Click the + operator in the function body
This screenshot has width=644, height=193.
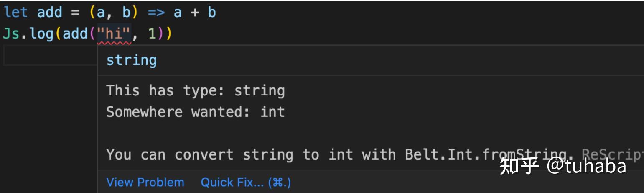tap(195, 13)
